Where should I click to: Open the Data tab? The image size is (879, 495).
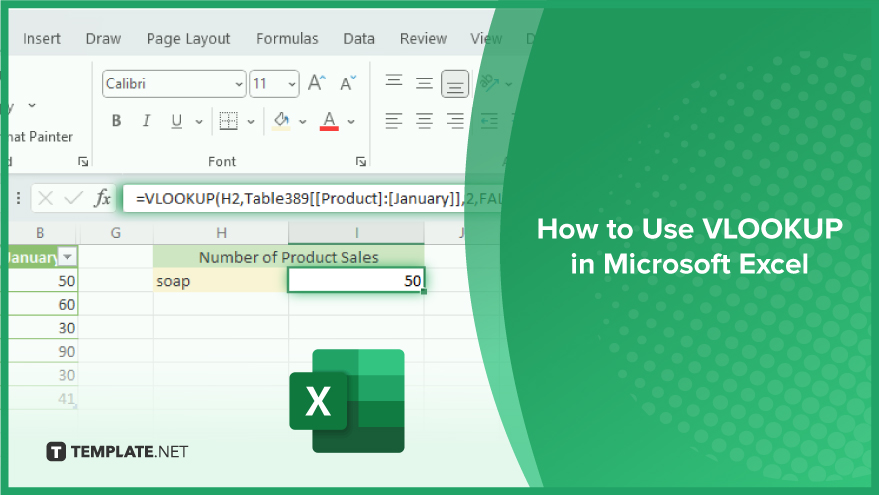click(359, 39)
